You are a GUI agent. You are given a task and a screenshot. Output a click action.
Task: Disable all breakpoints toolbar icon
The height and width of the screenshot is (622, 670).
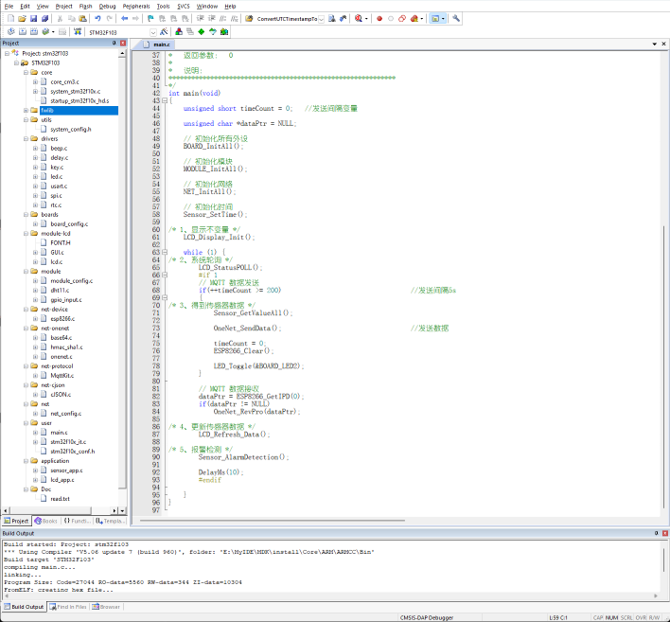tap(402, 18)
